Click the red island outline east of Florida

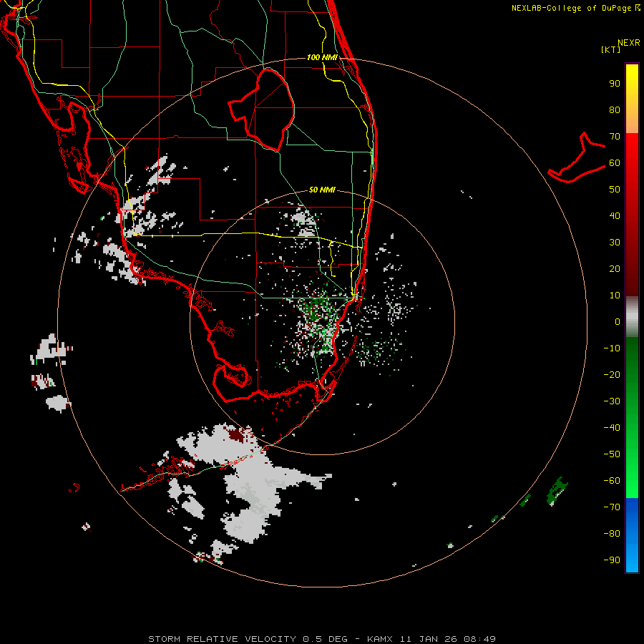577,157
